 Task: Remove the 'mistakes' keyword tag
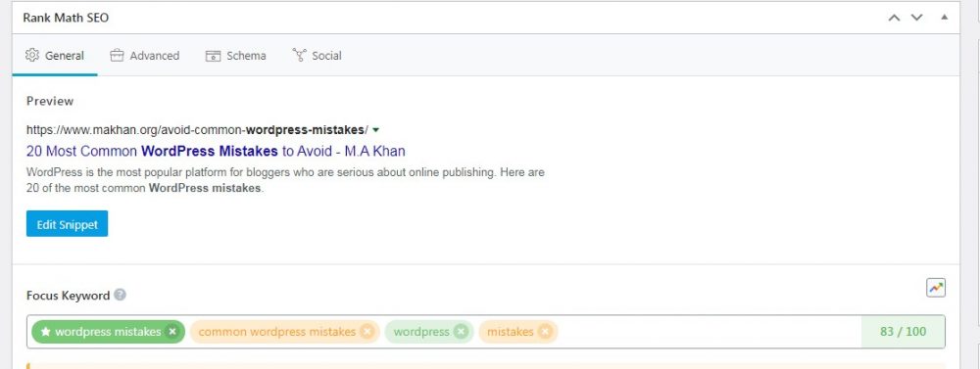(545, 332)
